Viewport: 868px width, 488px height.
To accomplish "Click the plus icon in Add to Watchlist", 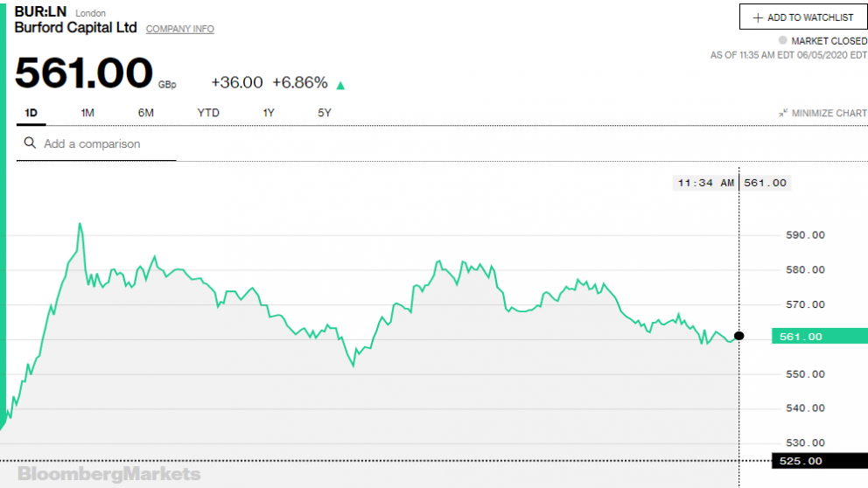I will click(758, 17).
